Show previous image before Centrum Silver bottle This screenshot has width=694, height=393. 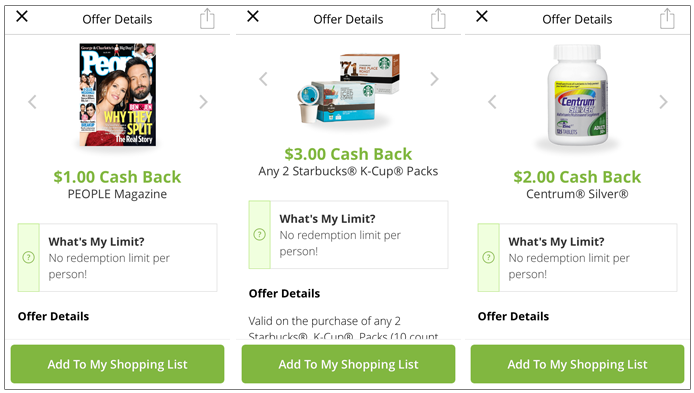click(492, 102)
